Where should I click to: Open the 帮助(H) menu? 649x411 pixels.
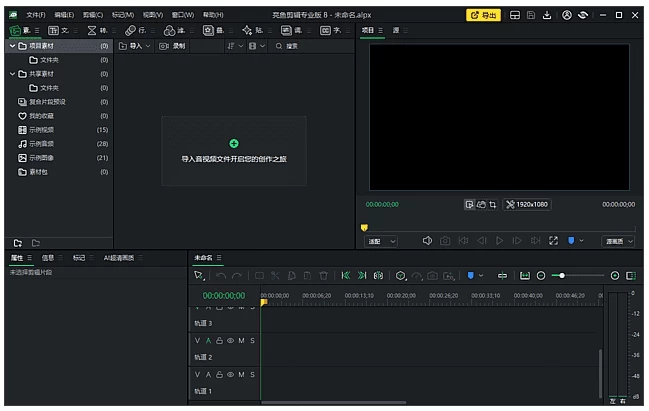(x=213, y=15)
